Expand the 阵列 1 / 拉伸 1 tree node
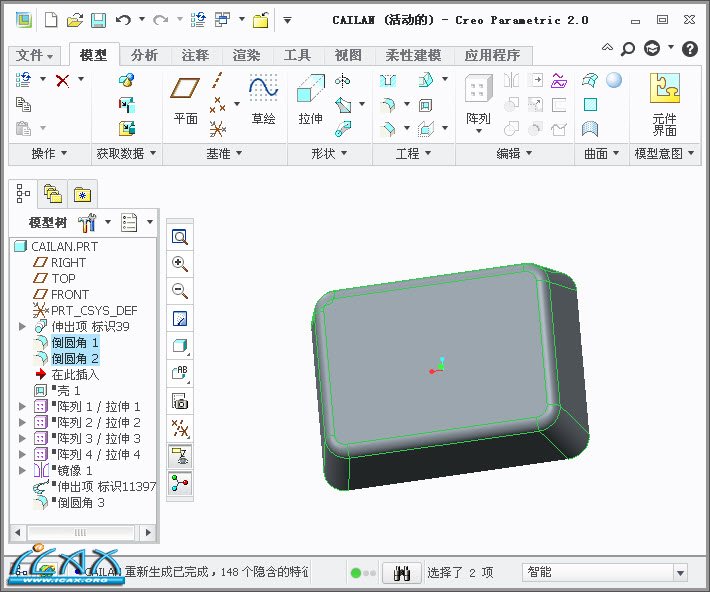Image resolution: width=710 pixels, height=592 pixels. [x=23, y=407]
